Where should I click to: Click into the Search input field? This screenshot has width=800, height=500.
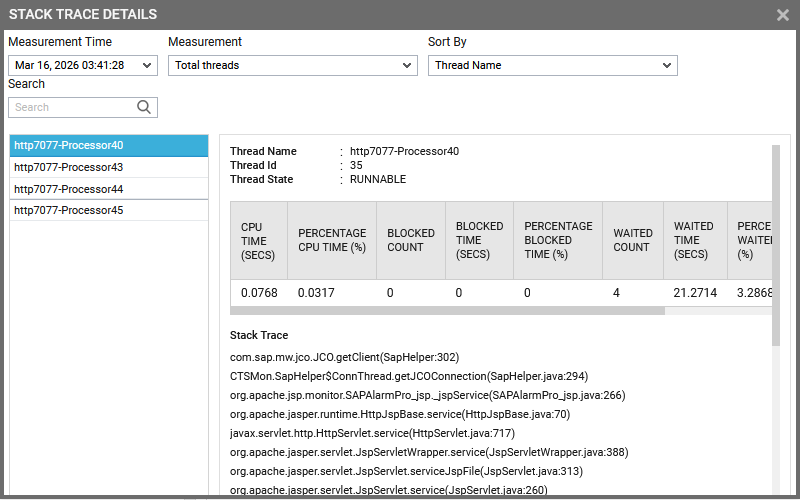[x=72, y=107]
